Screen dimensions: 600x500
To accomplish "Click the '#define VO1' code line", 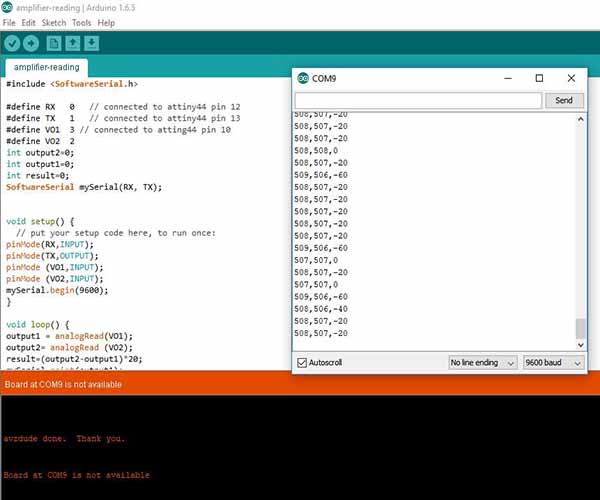I will [118, 130].
